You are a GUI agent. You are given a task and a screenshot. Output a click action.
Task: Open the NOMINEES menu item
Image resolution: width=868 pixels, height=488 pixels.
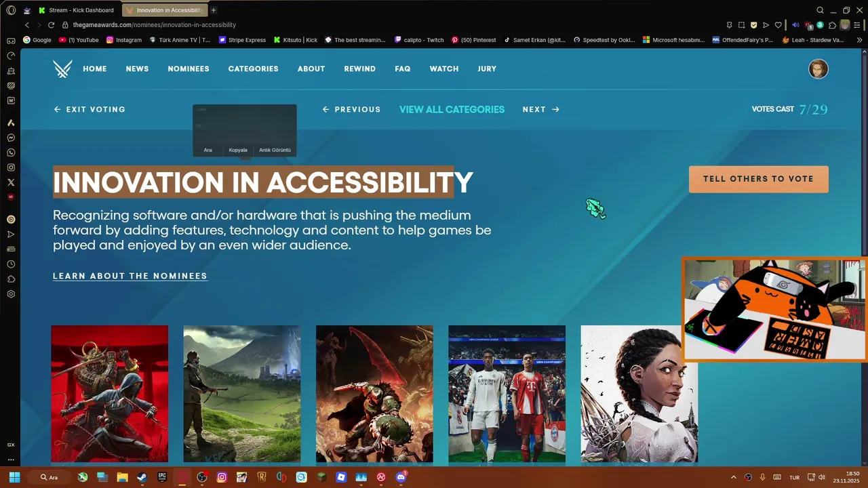[189, 69]
